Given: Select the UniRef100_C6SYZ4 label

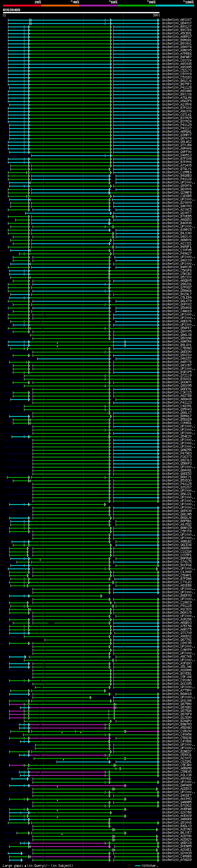Looking at the screenshot, I should click(177, 61).
